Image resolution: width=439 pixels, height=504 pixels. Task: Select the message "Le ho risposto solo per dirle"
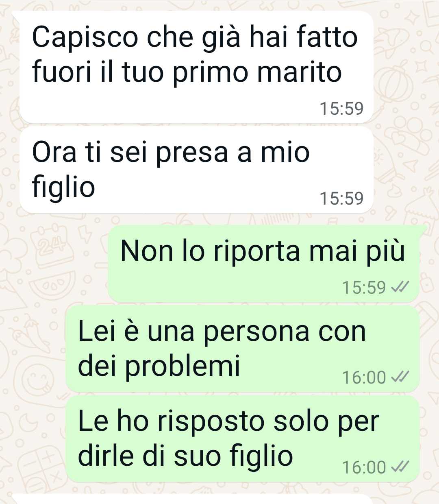[x=242, y=439]
